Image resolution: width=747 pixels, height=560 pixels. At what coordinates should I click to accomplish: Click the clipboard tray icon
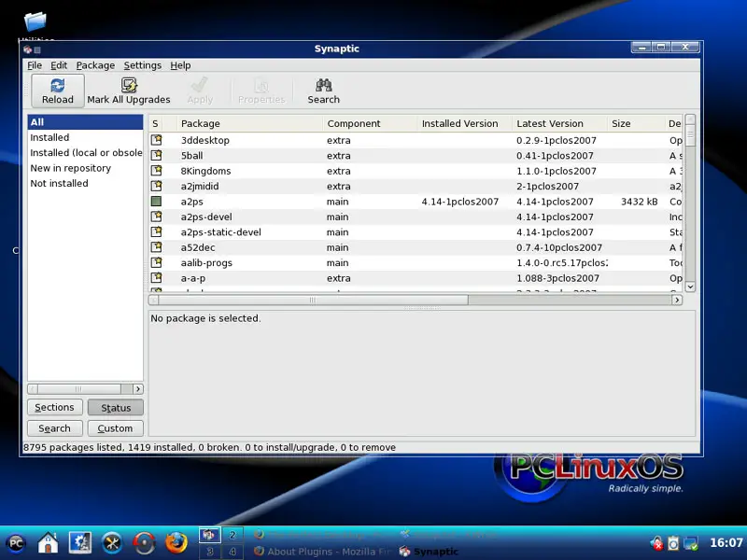(673, 543)
